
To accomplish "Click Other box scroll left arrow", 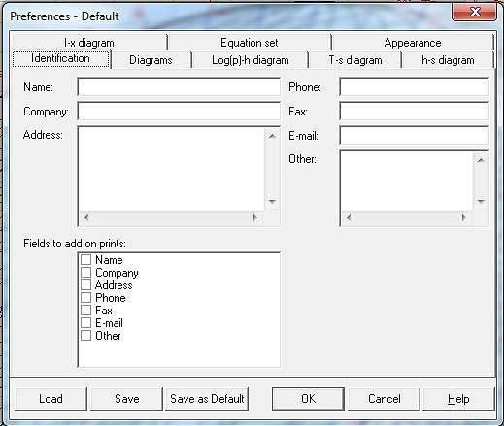I will 349,217.
